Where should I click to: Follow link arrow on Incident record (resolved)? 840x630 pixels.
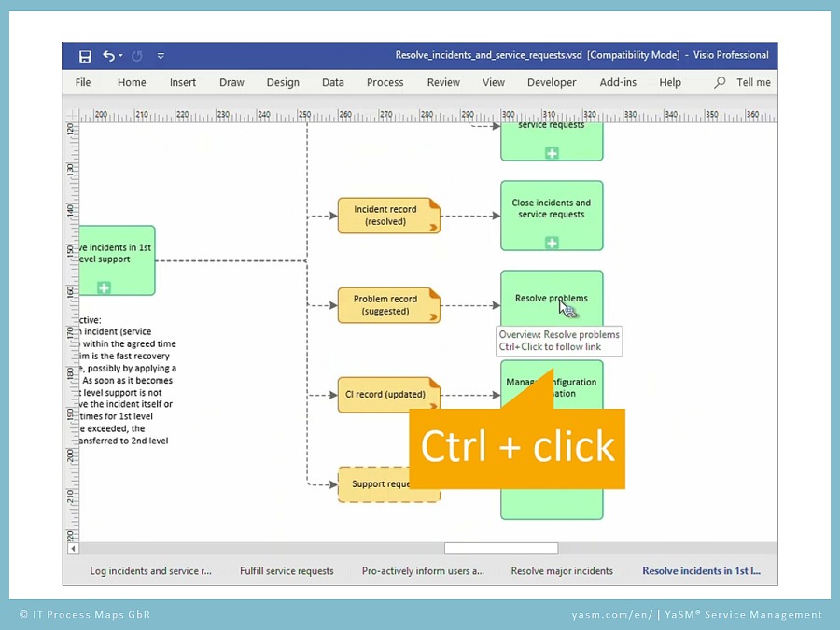coord(433,228)
